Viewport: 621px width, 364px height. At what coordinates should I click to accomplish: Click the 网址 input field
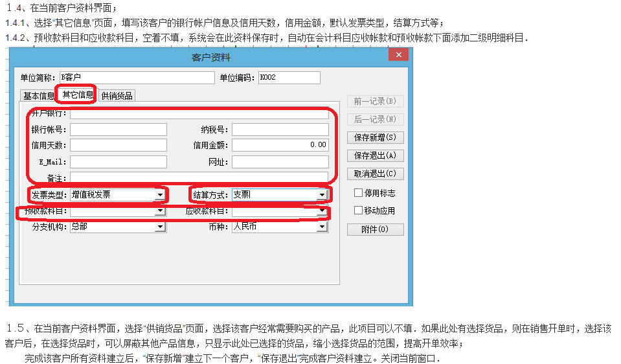pos(280,162)
